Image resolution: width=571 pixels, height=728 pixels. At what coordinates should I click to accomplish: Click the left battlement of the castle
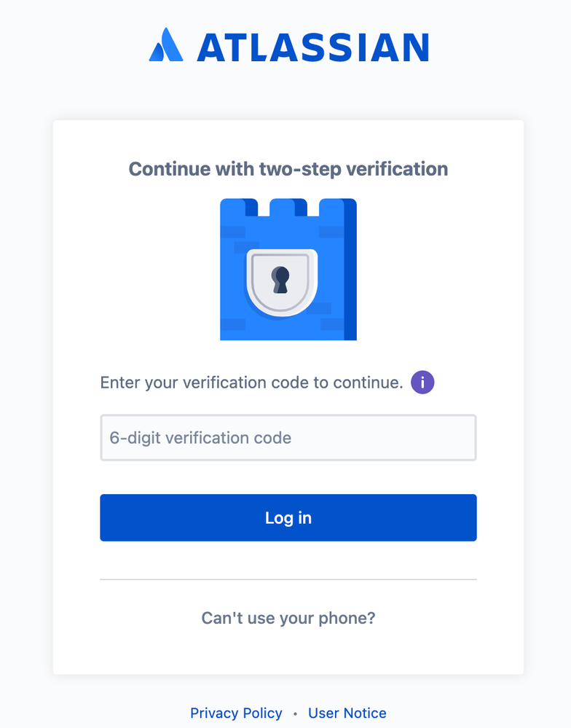click(x=239, y=207)
